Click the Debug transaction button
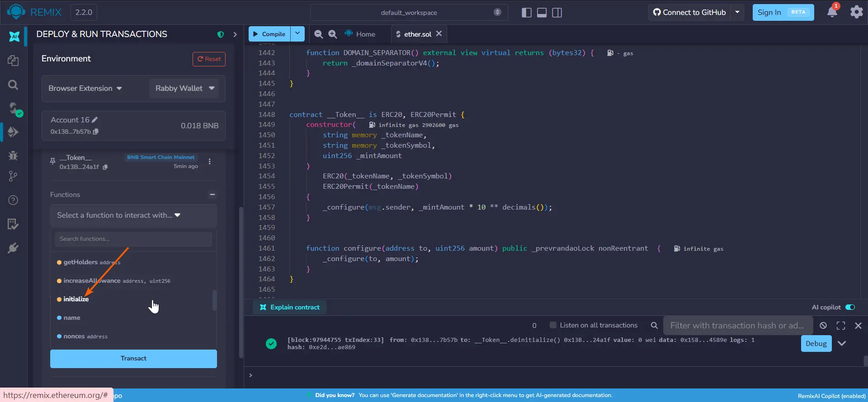The height and width of the screenshot is (402, 868). (816, 344)
